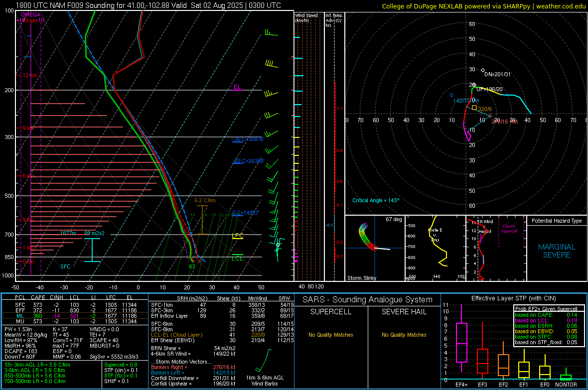Click the blue 'Bunkers Left =' row
588x390 pixels.
click(x=193, y=373)
